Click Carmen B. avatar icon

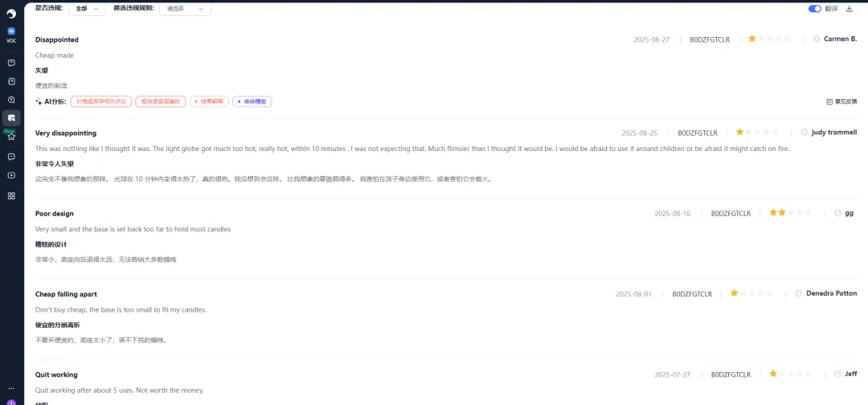click(817, 39)
